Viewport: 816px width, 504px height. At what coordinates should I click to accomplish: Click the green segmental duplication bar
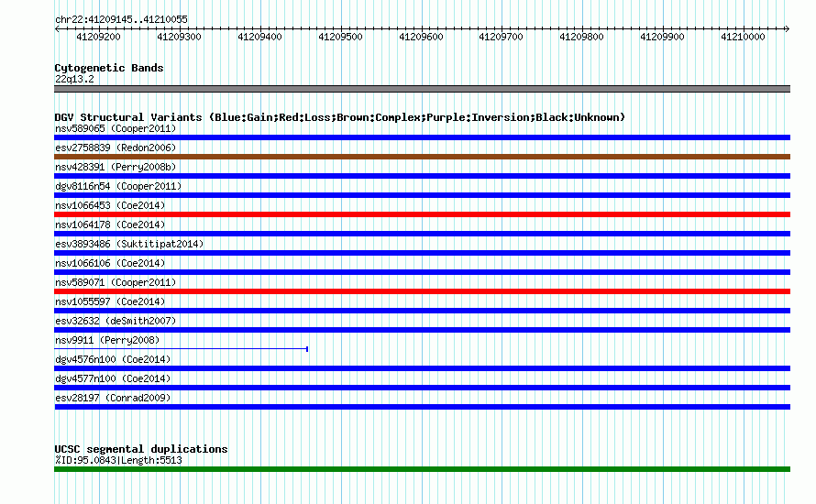422,469
